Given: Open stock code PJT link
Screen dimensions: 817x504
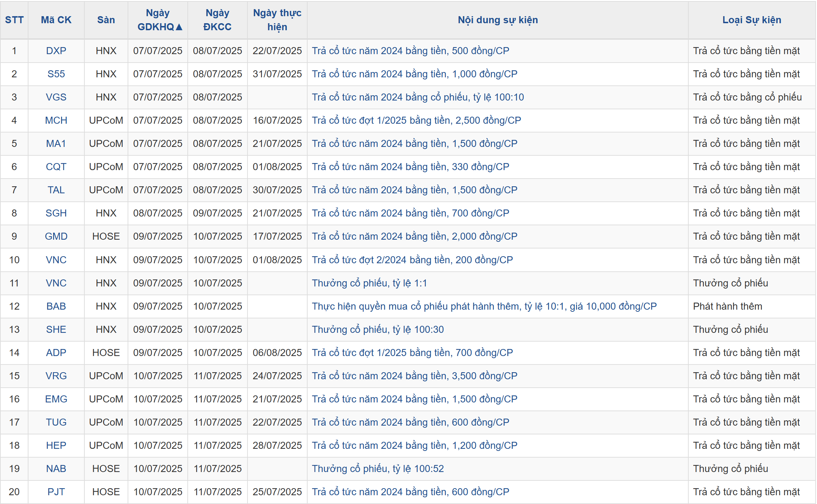Looking at the screenshot, I should (56, 492).
